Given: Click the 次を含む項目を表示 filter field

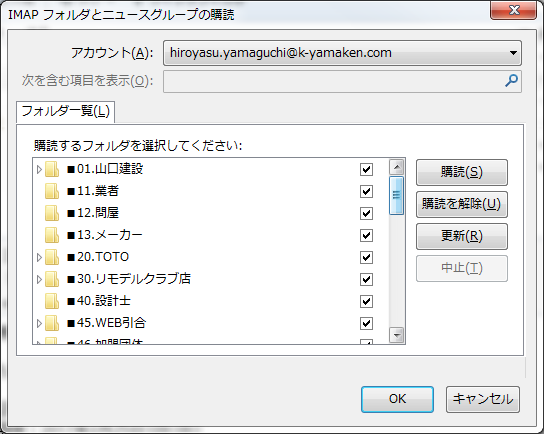Looking at the screenshot, I should [342, 81].
